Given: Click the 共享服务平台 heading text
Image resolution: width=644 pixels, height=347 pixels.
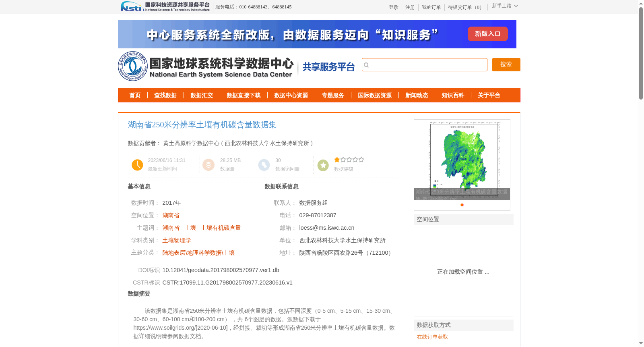Looking at the screenshot, I should pyautogui.click(x=328, y=67).
